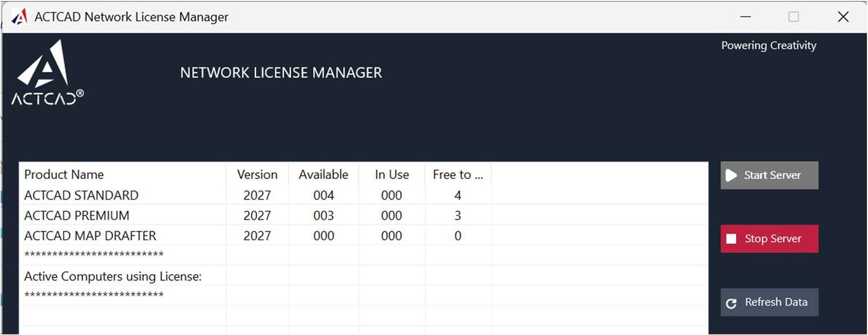
Task: Select the ACTCAD MAP DRAFTER row
Action: (x=363, y=236)
